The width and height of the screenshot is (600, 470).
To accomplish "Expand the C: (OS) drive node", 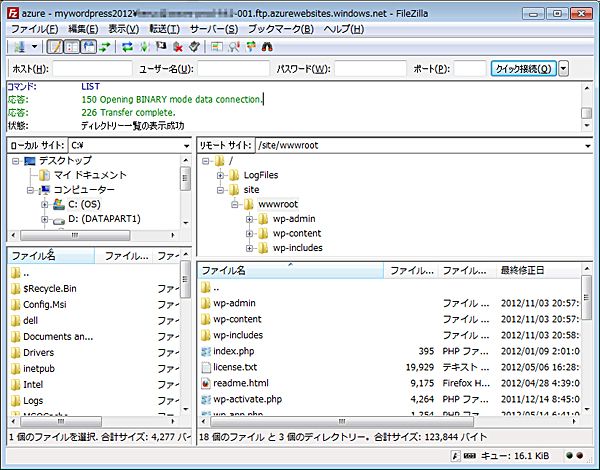I will [x=45, y=204].
